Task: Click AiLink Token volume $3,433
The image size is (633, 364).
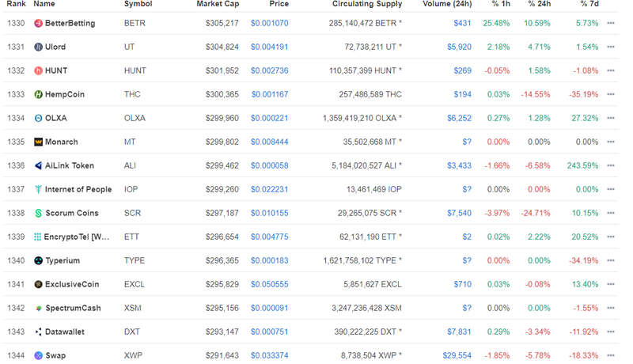Action: 459,166
